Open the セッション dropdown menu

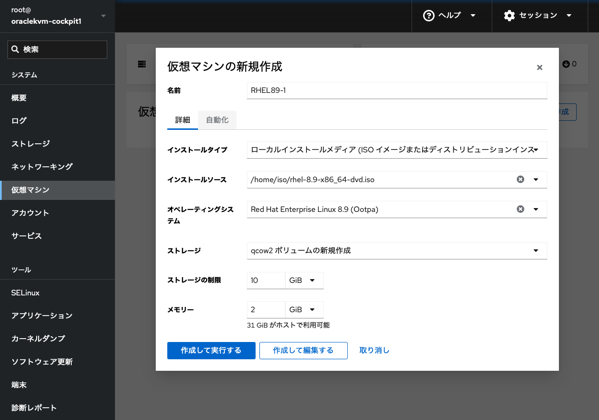pyautogui.click(x=537, y=16)
